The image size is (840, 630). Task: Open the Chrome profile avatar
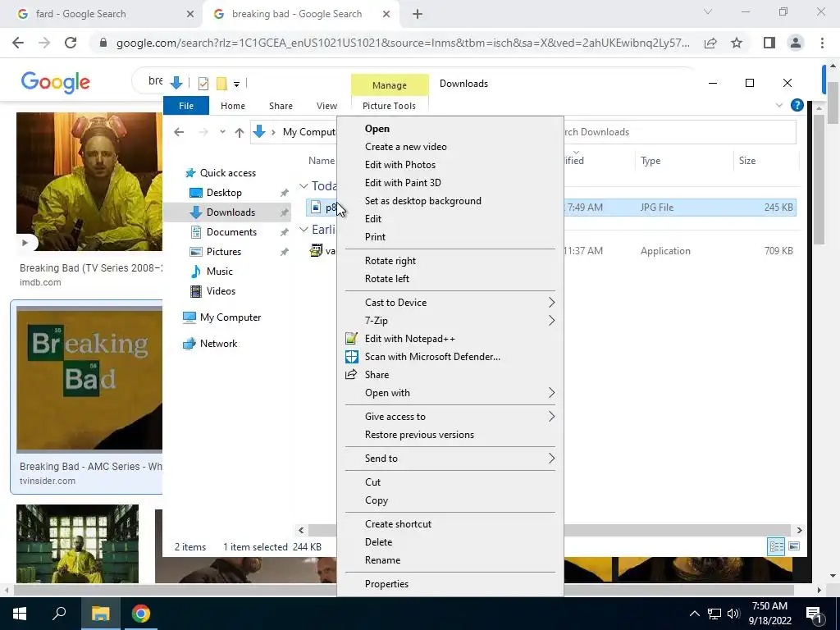[796, 43]
